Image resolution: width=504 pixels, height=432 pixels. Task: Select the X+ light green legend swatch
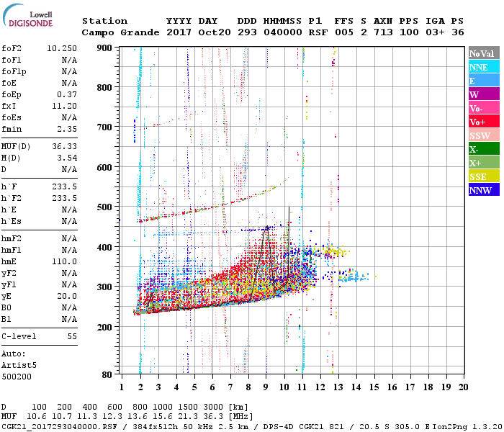(484, 162)
